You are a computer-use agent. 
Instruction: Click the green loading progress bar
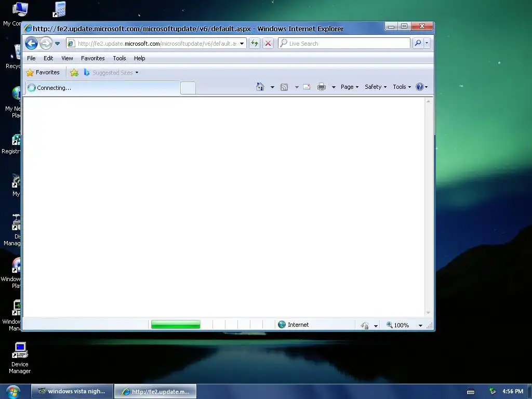pyautogui.click(x=176, y=325)
